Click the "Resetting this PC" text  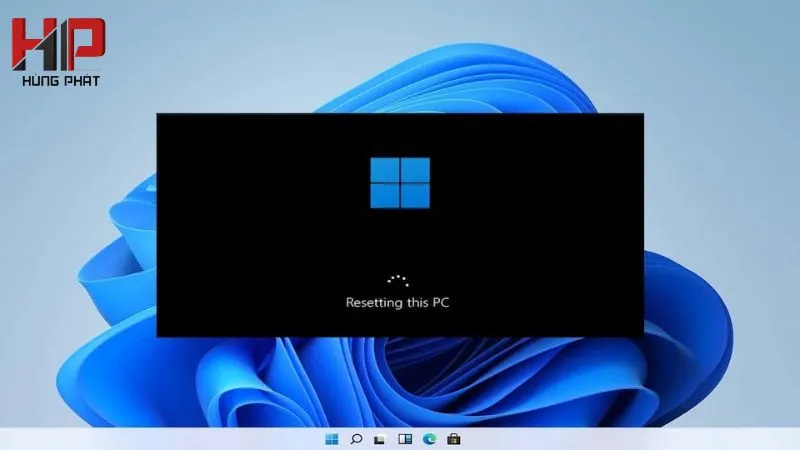pos(397,303)
